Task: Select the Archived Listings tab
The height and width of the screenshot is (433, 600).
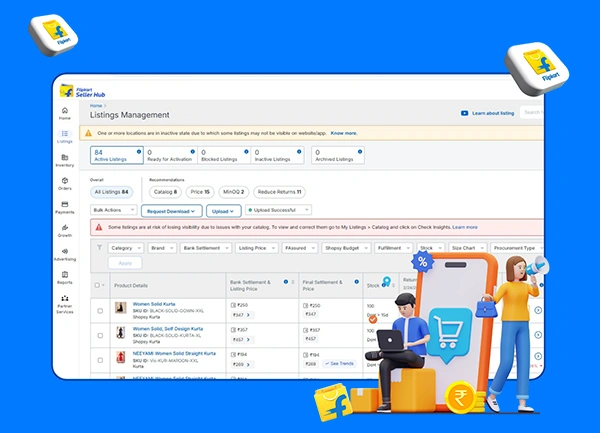Action: click(x=338, y=155)
